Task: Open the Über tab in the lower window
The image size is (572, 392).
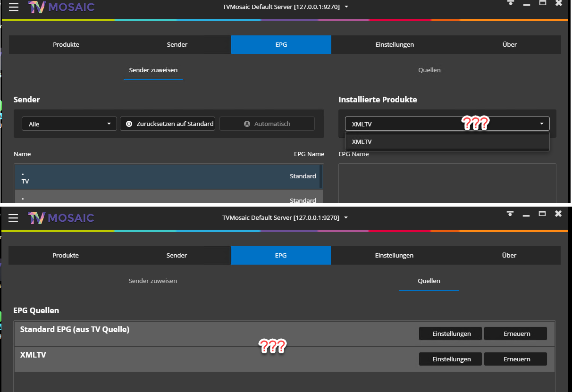Action: point(509,256)
